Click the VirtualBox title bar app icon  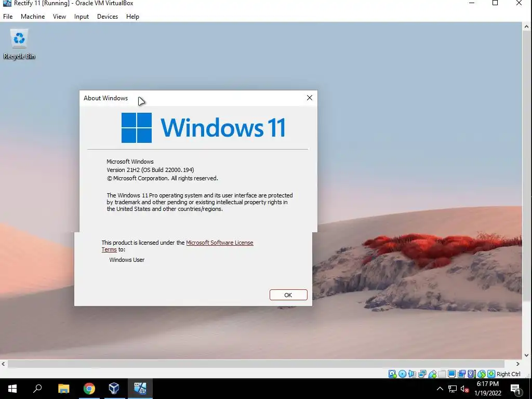point(7,3)
